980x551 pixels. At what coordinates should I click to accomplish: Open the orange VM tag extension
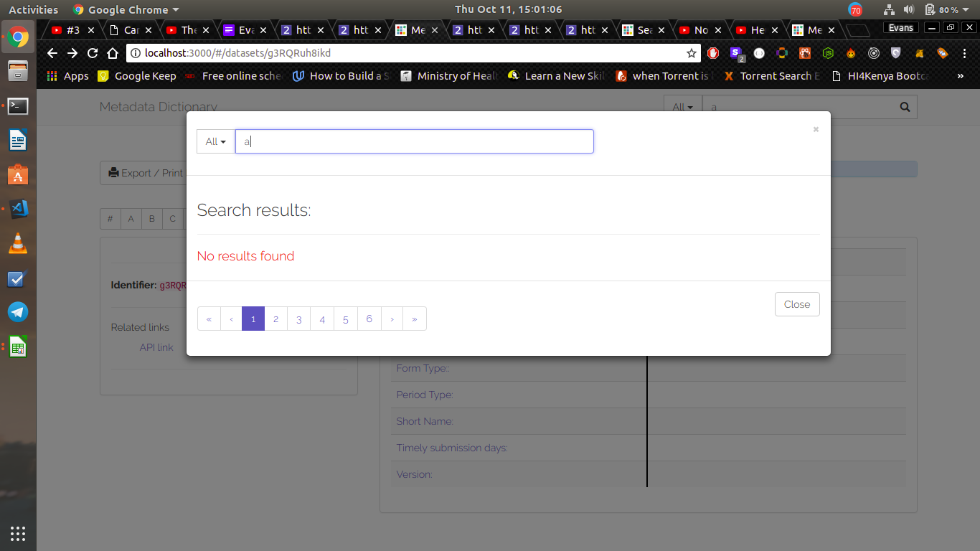942,53
